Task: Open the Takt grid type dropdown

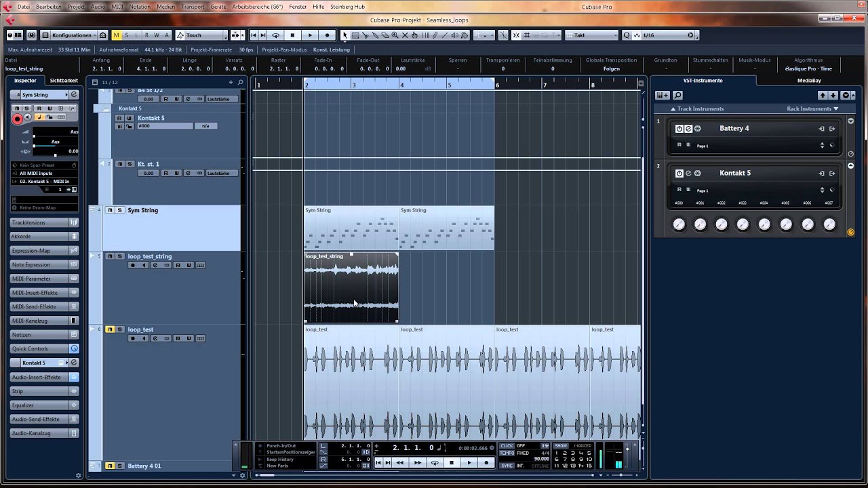Action: (x=593, y=35)
